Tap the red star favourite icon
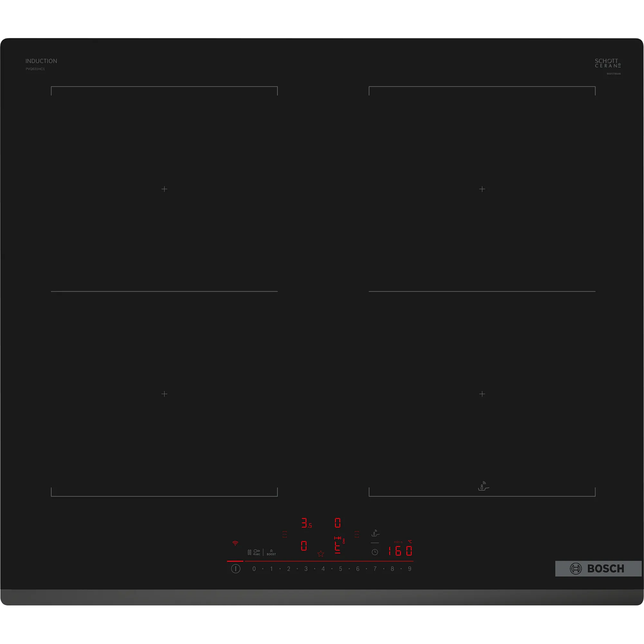This screenshot has width=644, height=644. tap(321, 554)
